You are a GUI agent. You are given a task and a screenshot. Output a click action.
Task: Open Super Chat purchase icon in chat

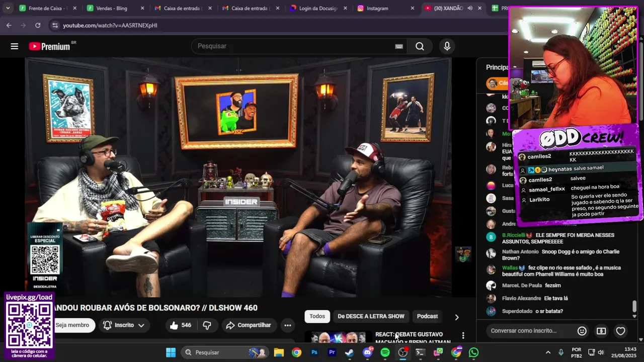click(x=601, y=331)
